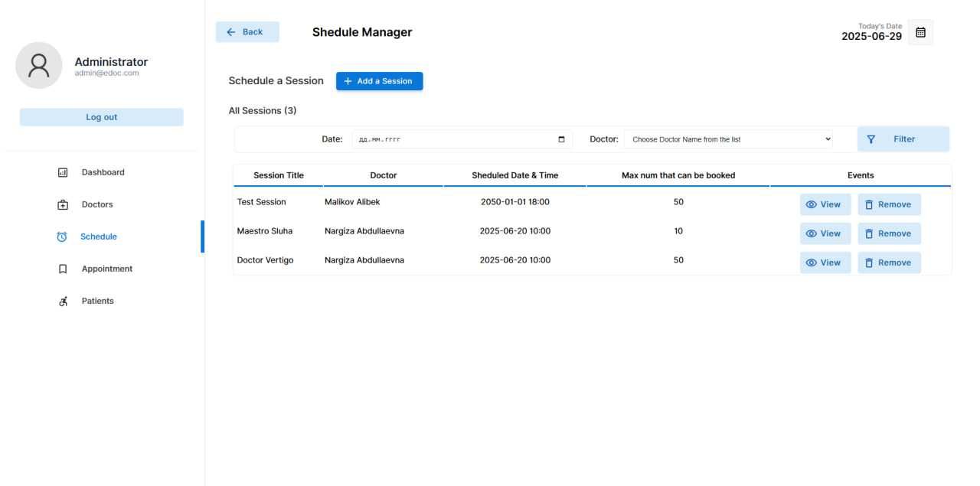This screenshot has width=980, height=486.
Task: Click the Maestro Sluha title cell
Action: (x=265, y=231)
